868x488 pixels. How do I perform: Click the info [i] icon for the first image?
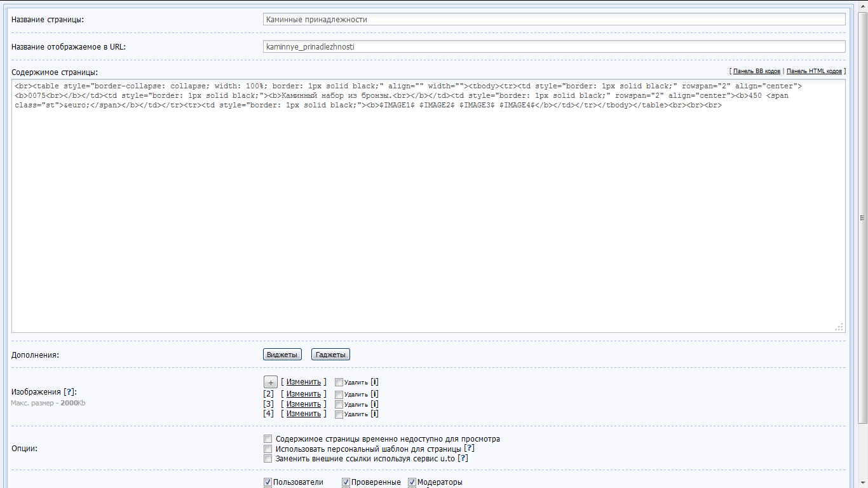(375, 382)
